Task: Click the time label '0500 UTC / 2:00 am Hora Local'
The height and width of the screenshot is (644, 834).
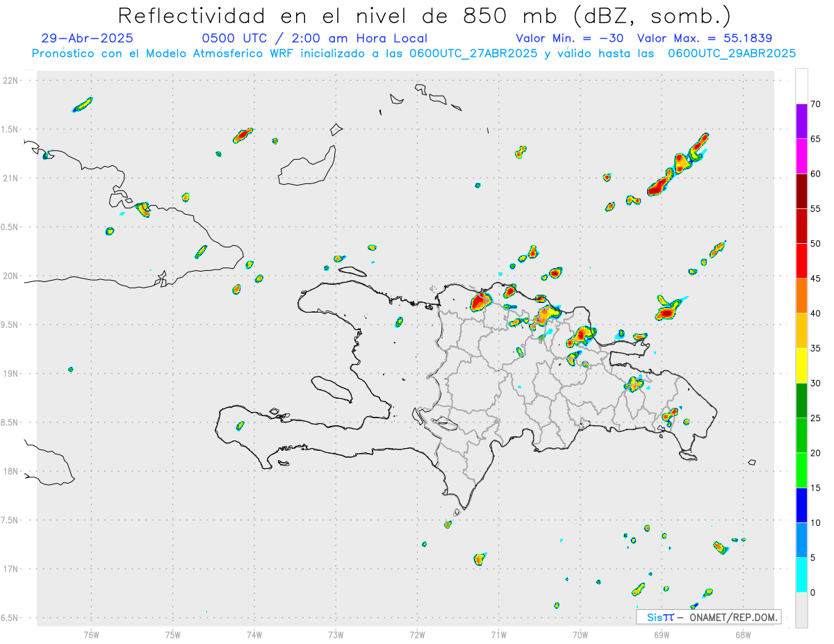Action: click(314, 39)
